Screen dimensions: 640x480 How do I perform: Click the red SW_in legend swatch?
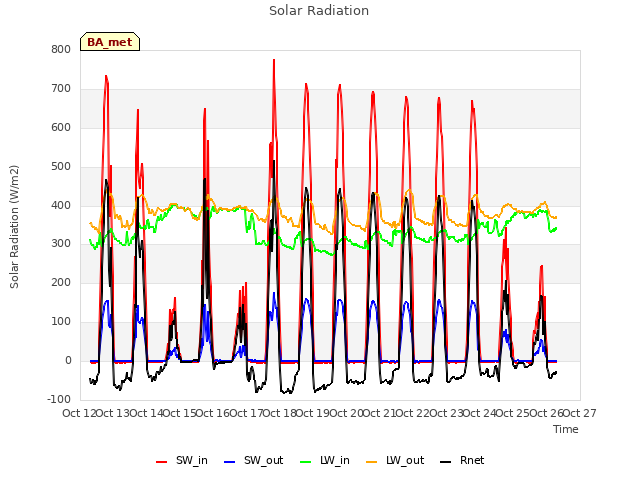[162, 462]
